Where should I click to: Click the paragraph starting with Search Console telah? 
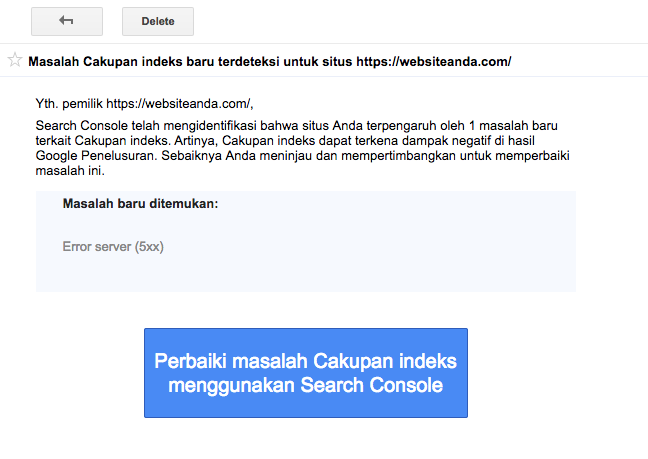coord(303,148)
